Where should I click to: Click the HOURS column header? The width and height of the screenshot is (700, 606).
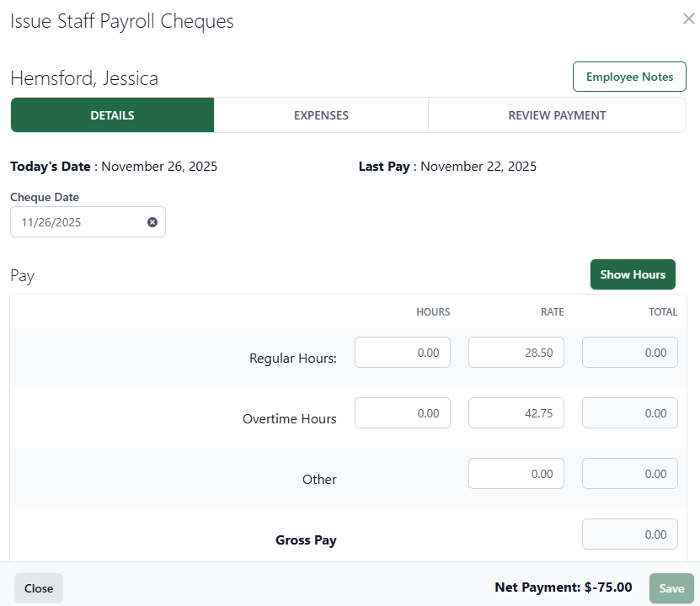433,311
